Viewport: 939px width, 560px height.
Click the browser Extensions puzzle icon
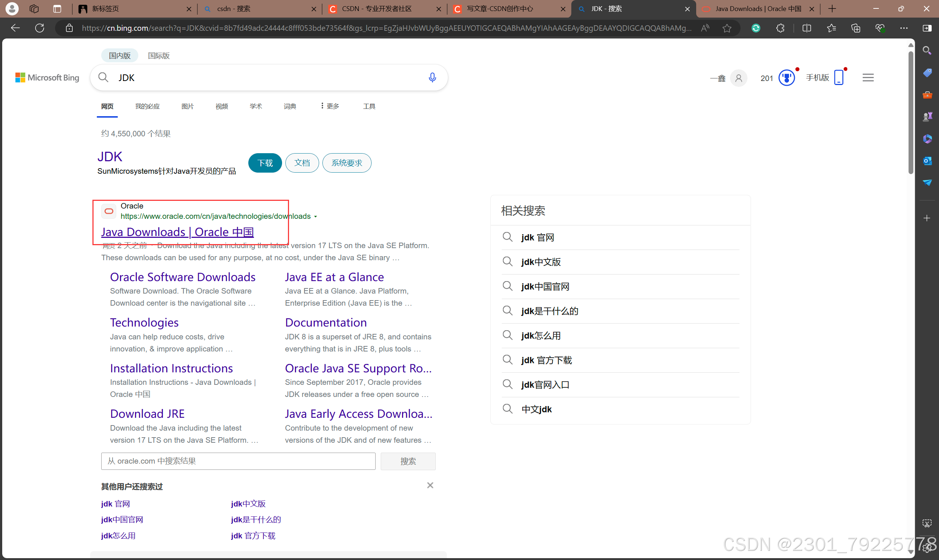780,28
